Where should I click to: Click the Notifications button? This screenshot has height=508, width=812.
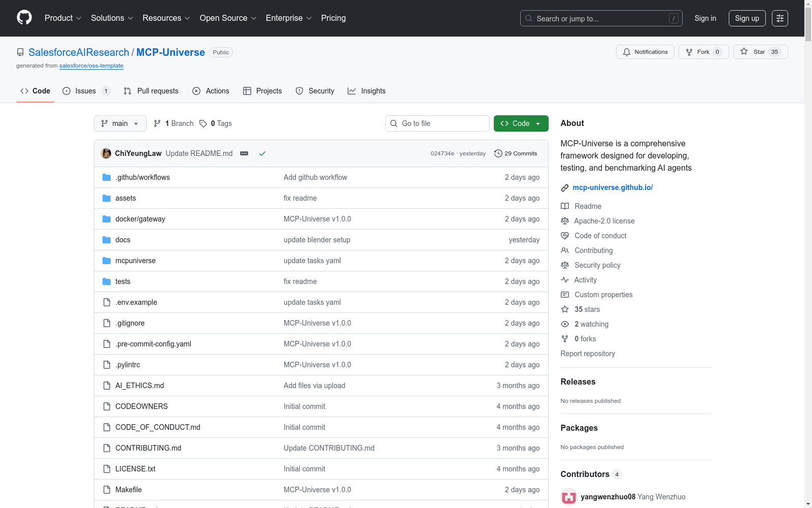click(645, 52)
